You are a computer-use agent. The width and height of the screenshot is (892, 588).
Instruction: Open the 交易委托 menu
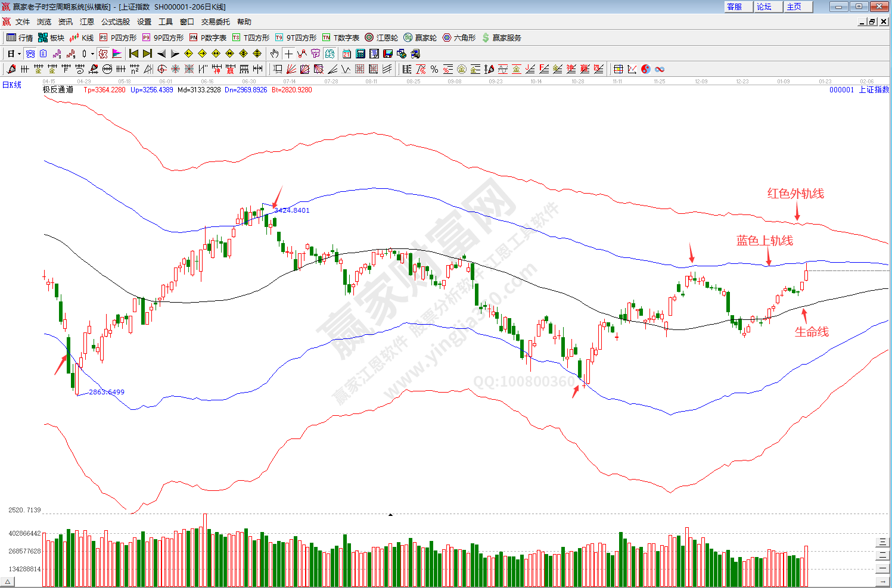coord(215,21)
